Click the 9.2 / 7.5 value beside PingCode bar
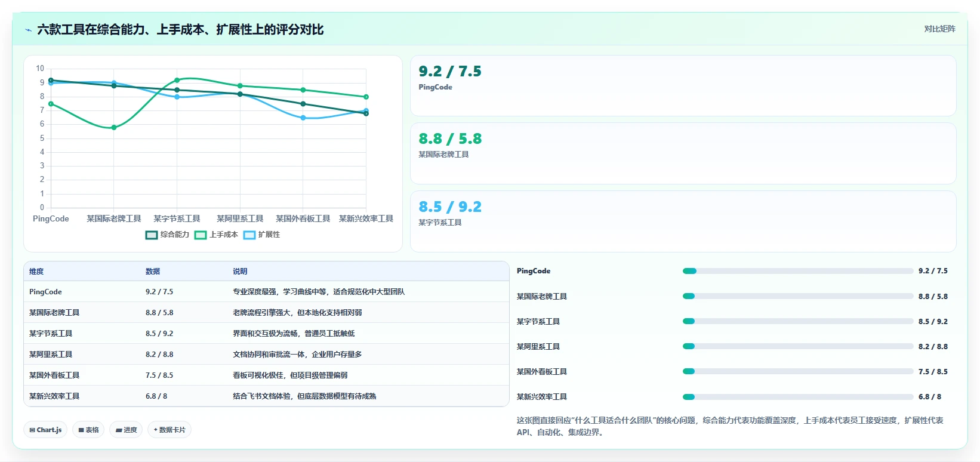This screenshot has width=980, height=462. click(933, 271)
